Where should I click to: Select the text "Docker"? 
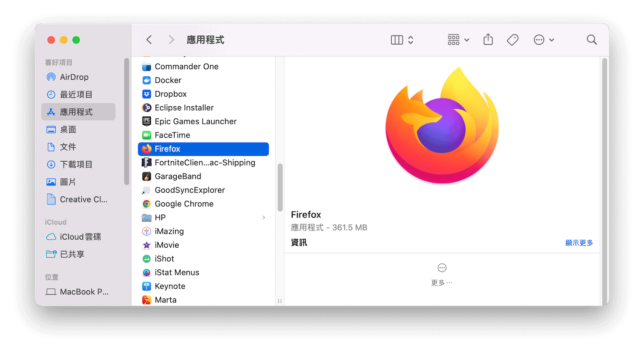coord(168,80)
